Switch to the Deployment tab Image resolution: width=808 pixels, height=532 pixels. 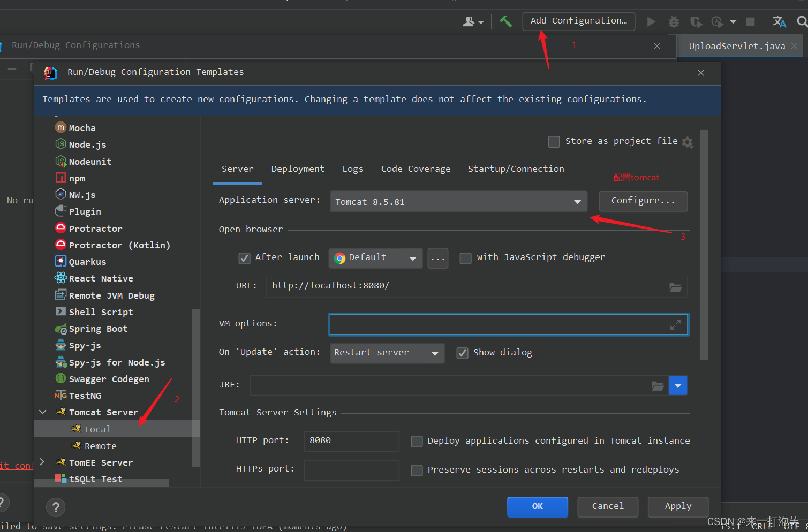(298, 169)
